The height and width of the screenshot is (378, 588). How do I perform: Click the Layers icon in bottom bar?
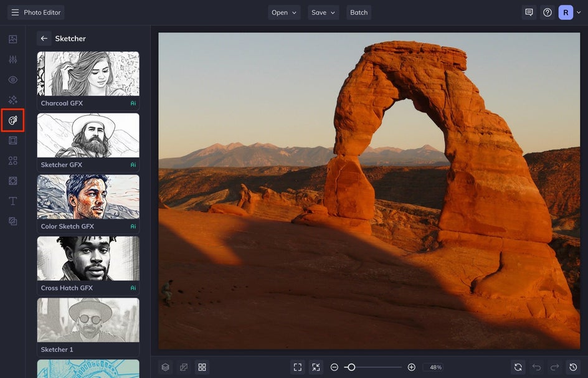[x=165, y=367]
